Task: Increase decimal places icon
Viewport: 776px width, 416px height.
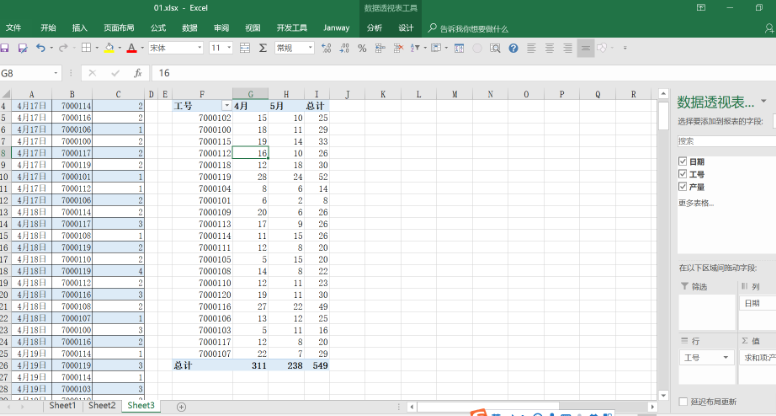Action: pos(326,48)
